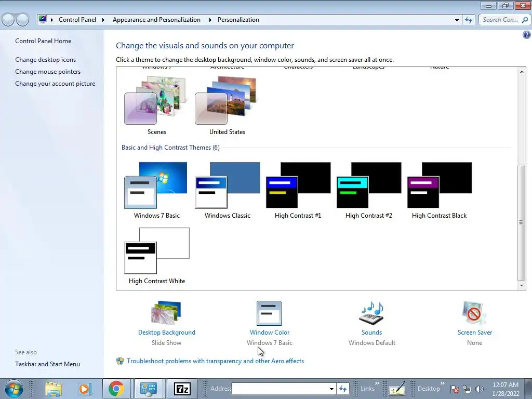Click the Window Color link text
Viewport: 532px width, 399px height.
tap(270, 332)
